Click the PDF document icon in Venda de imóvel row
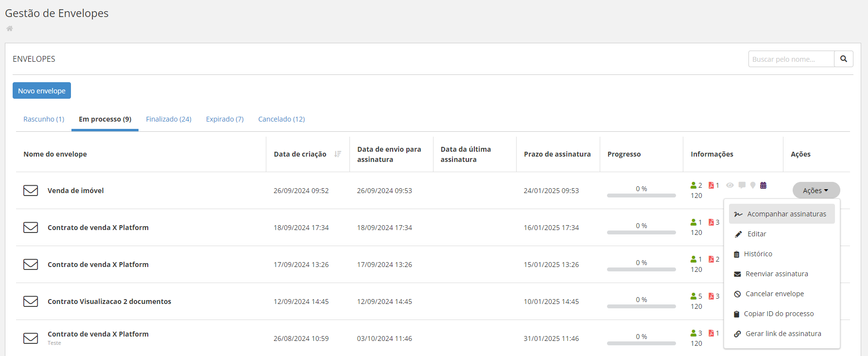Image resolution: width=868 pixels, height=356 pixels. 711,185
